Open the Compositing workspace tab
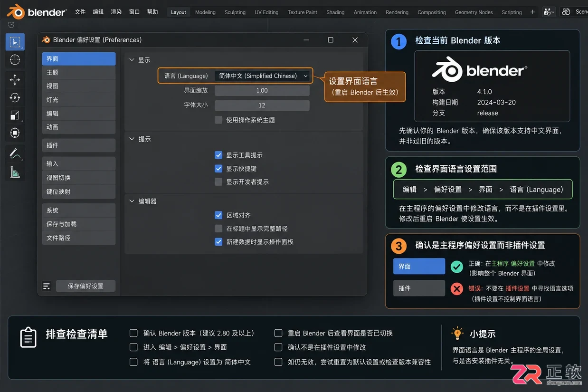This screenshot has height=392, width=588. (x=431, y=12)
